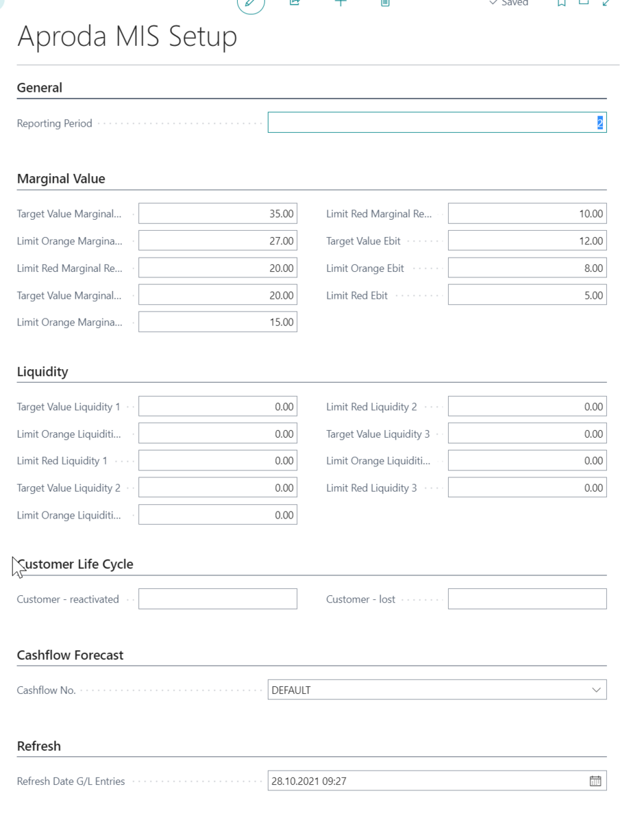Collapse the Liquidity section header
This screenshot has height=826, width=644.
click(42, 372)
